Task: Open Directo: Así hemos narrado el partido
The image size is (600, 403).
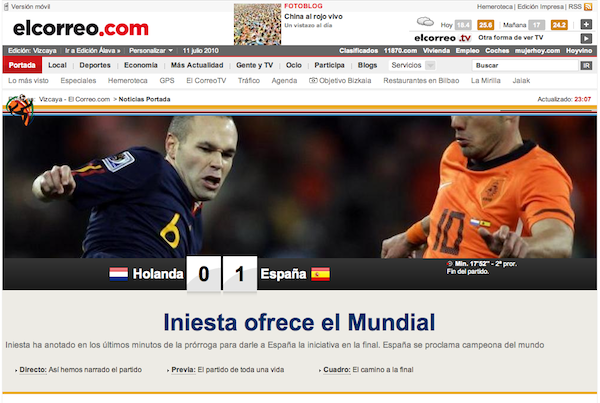Action: 81,370
